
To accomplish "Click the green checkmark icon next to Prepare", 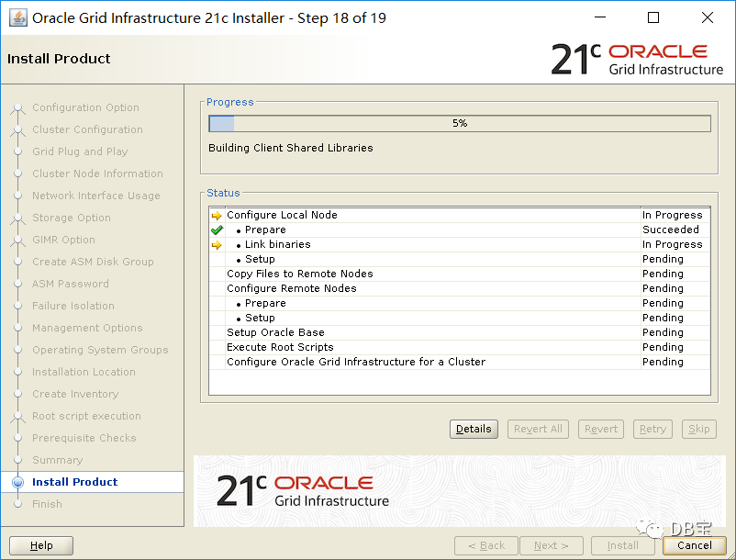I will coord(217,230).
